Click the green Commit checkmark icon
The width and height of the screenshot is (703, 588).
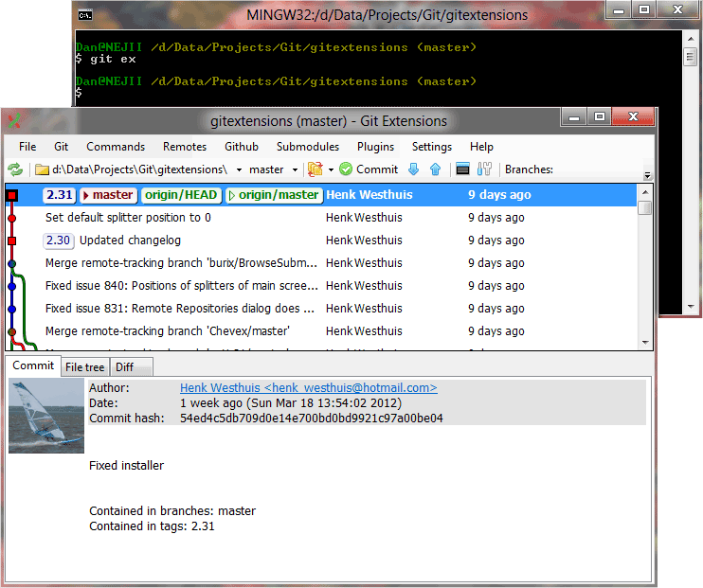346,169
